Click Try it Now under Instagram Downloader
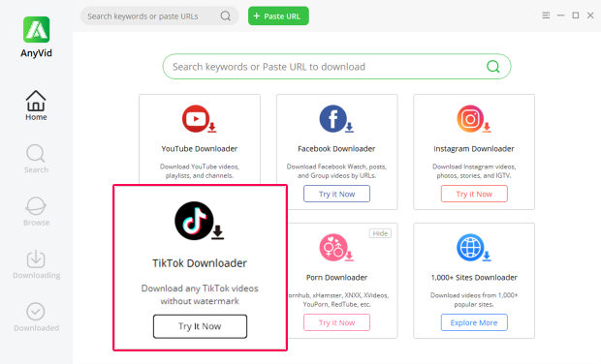 click(x=474, y=194)
